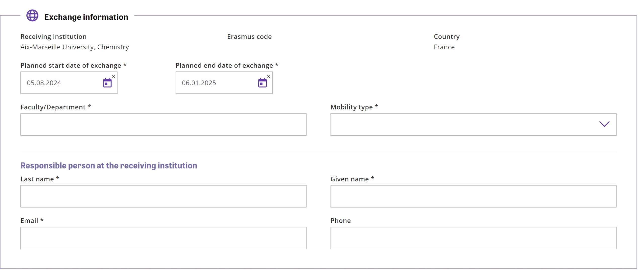Click the Planned start date of exchange label
The height and width of the screenshot is (277, 644).
[x=73, y=65]
